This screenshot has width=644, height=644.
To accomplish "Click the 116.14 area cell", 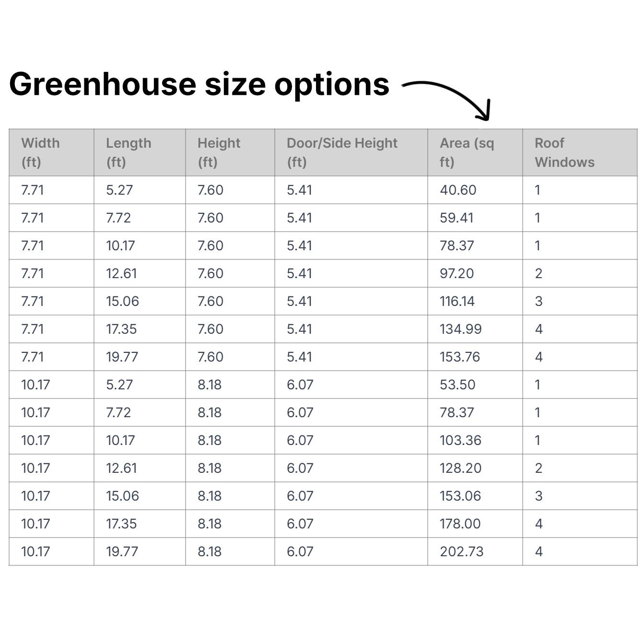I will pos(457,302).
